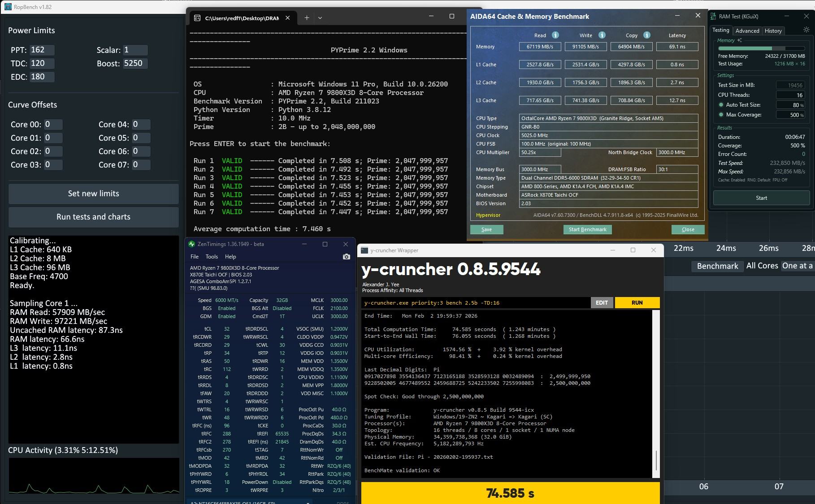The width and height of the screenshot is (815, 504).
Task: Click Save in AIDA64 benchmark window
Action: click(486, 229)
